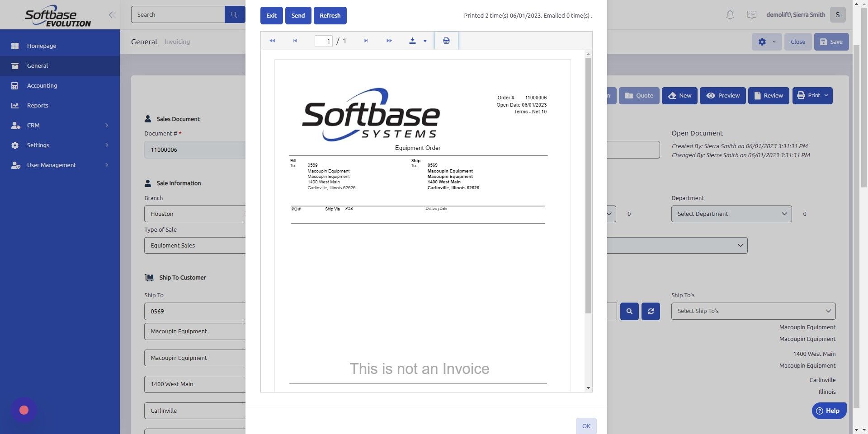Viewport: 868px width, 434px height.
Task: Open the export format dropdown arrow
Action: pos(425,41)
